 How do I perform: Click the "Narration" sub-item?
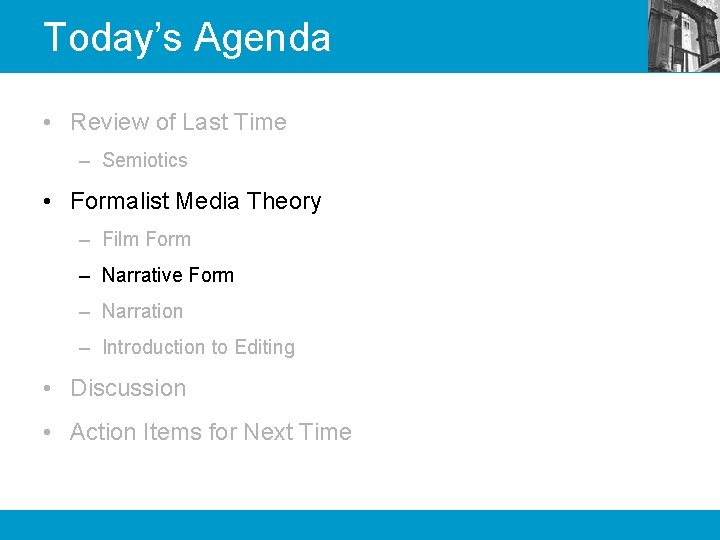coord(143,311)
